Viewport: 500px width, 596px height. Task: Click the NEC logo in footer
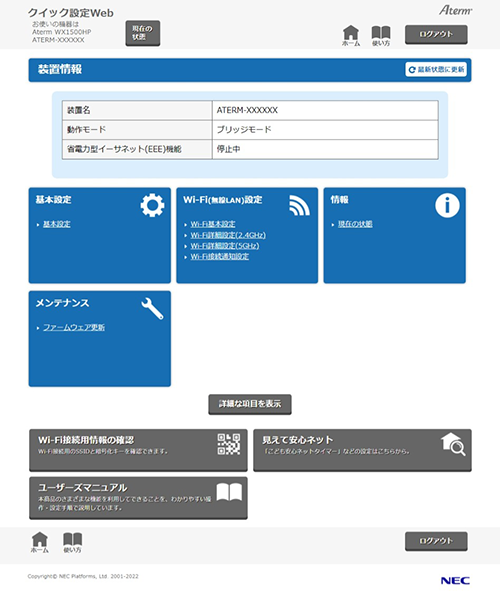pos(455,580)
